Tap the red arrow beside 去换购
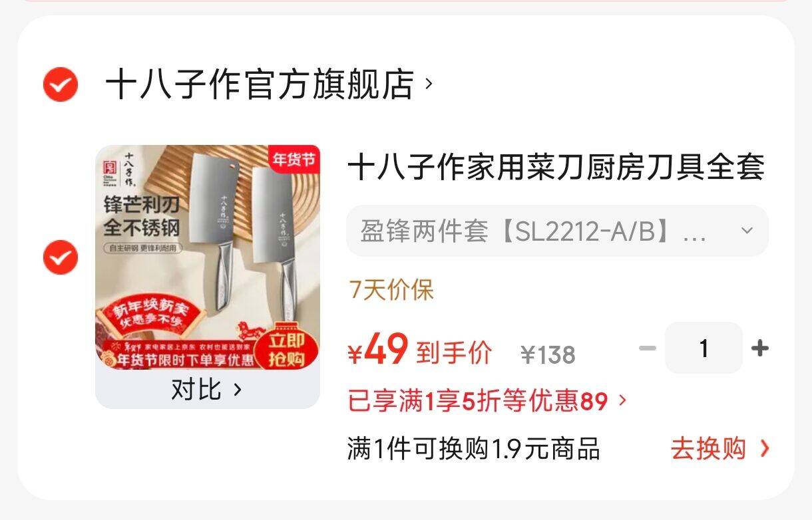The image size is (812, 520). click(x=764, y=449)
